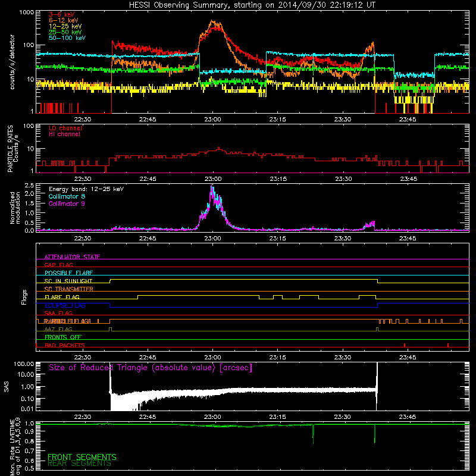The height and width of the screenshot is (476, 476).
Task: Select the orange '6-12 keV' legend entry
Action: coord(64,20)
